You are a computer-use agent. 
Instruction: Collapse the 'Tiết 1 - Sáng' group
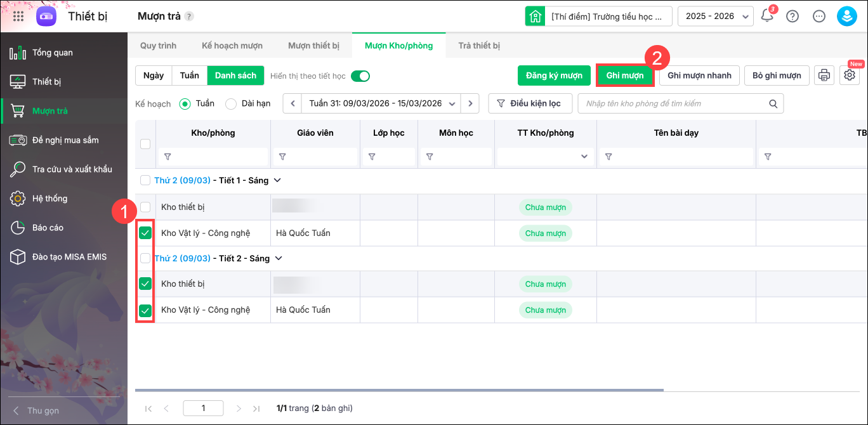pyautogui.click(x=277, y=181)
